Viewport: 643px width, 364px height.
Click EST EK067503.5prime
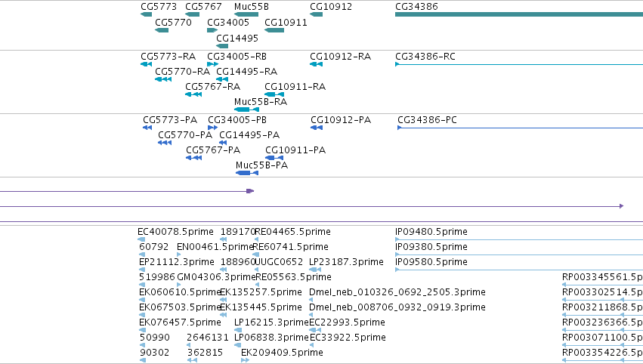point(180,307)
